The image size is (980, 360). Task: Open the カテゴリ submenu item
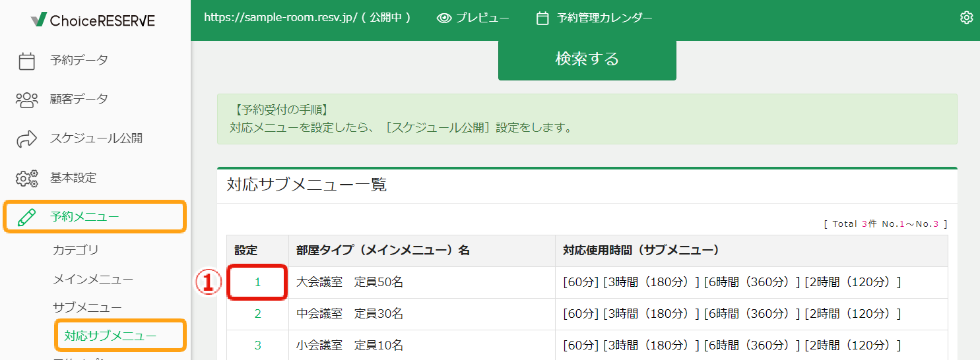pos(75,251)
